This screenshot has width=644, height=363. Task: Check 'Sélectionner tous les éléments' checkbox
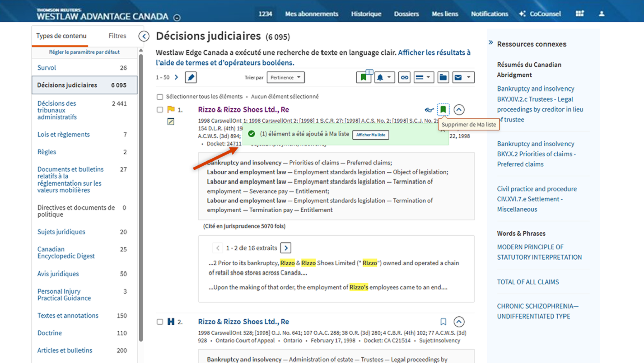160,97
